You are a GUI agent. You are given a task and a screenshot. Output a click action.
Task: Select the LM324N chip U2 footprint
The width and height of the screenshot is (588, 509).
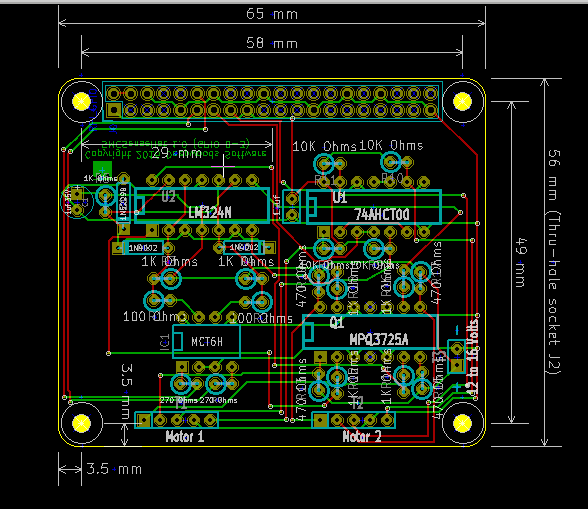coord(202,206)
